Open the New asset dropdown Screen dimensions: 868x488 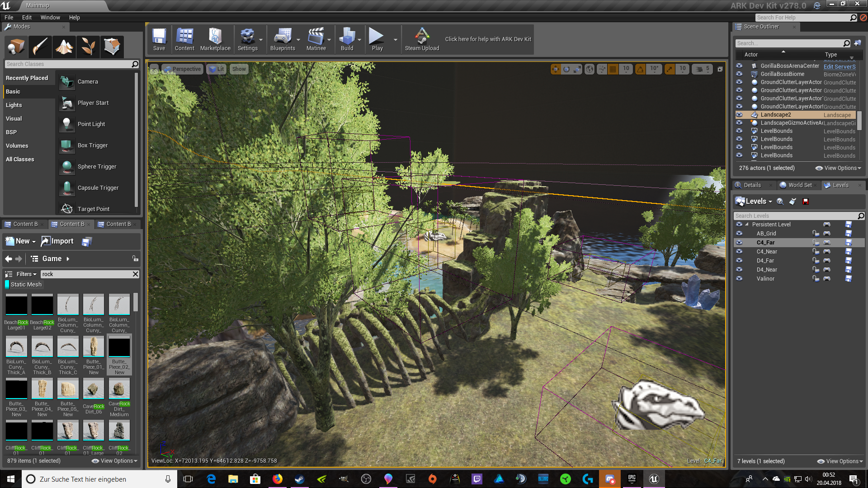20,241
